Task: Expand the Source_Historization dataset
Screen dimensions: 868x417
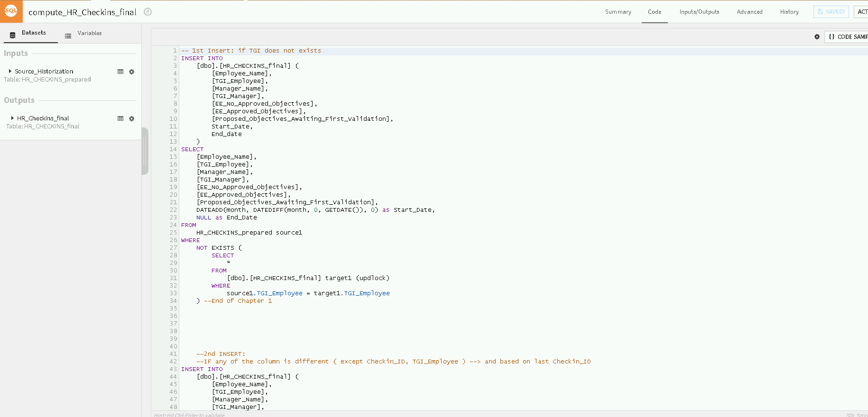Action: click(10, 71)
